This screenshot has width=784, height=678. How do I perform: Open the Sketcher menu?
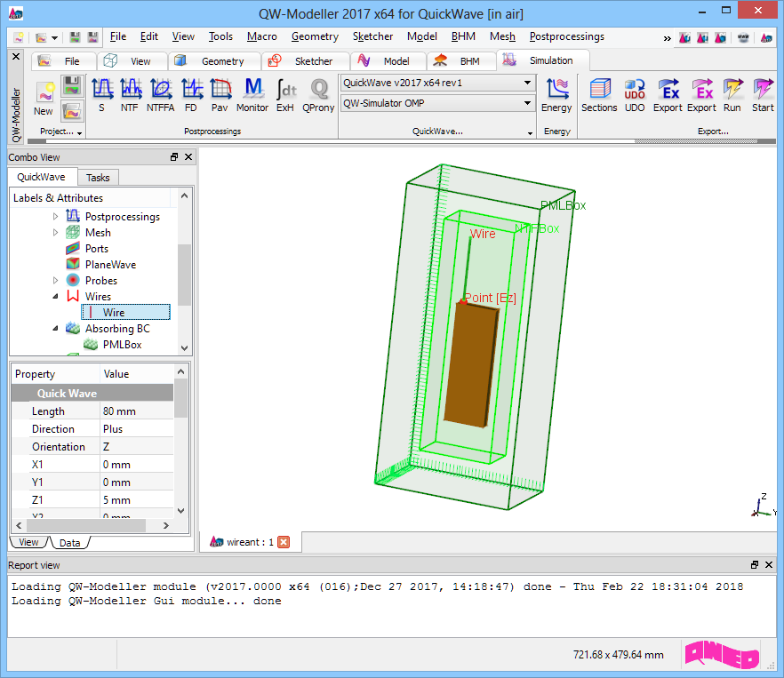372,36
